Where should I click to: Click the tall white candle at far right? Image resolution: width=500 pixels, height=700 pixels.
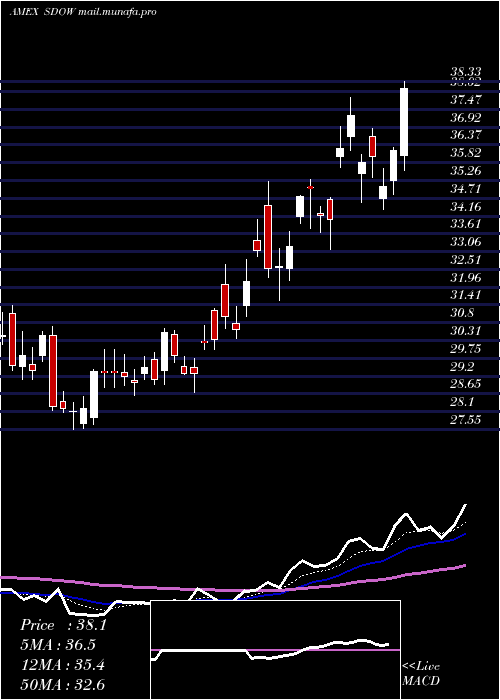click(x=404, y=122)
